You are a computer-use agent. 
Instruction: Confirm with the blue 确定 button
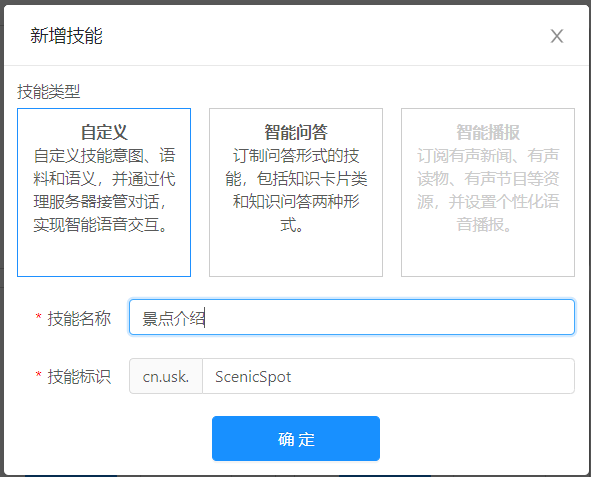(296, 439)
